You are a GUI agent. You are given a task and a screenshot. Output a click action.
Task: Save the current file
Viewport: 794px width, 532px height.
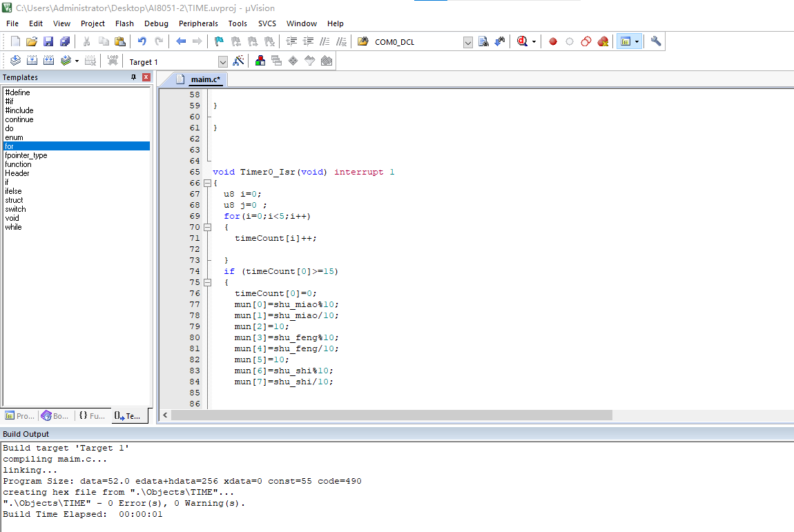coord(48,41)
